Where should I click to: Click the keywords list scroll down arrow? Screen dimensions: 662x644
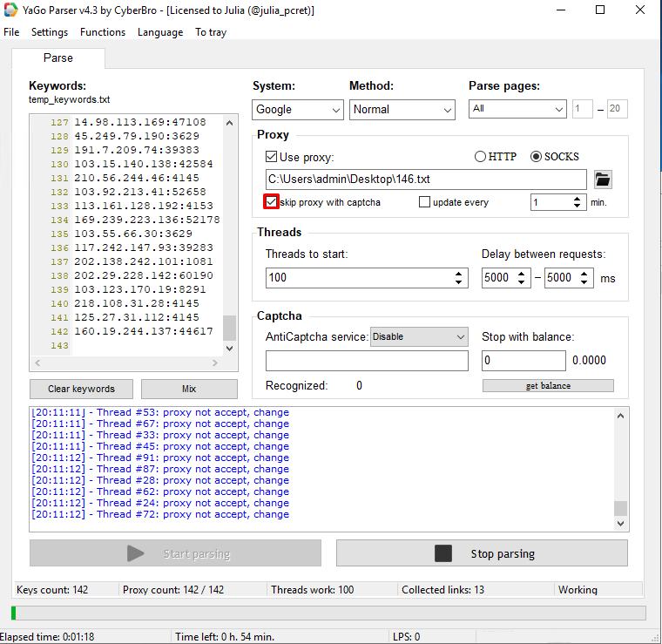[229, 349]
